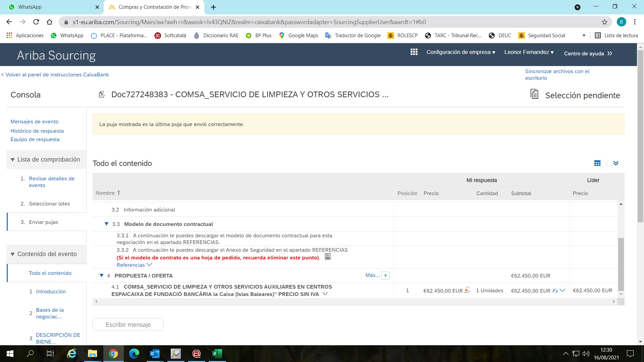
Task: Expand the Referencias dropdown
Action: [x=134, y=265]
